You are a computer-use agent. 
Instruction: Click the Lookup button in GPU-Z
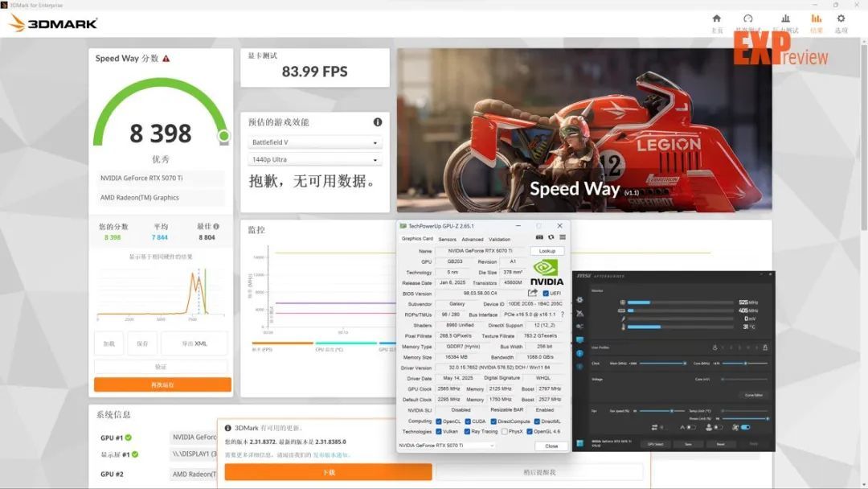547,251
